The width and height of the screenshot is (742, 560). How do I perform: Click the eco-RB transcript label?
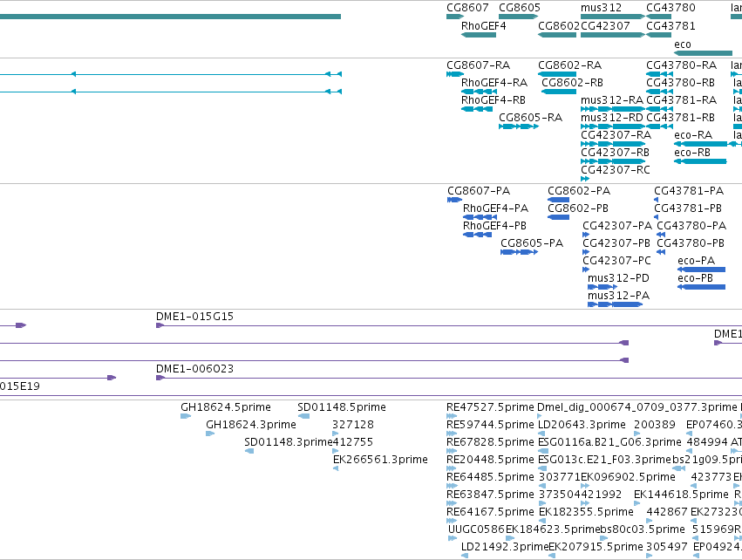pyautogui.click(x=692, y=153)
